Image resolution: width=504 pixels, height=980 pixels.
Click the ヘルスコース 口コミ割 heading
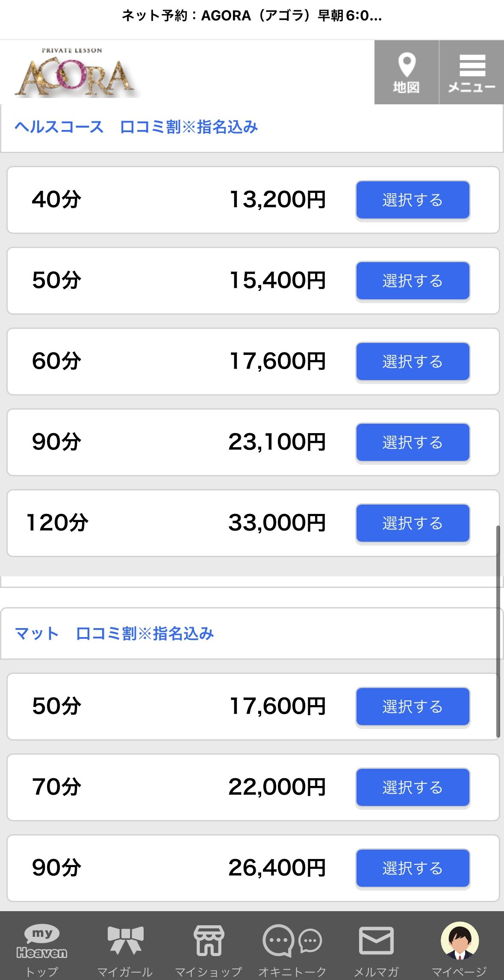tap(136, 127)
